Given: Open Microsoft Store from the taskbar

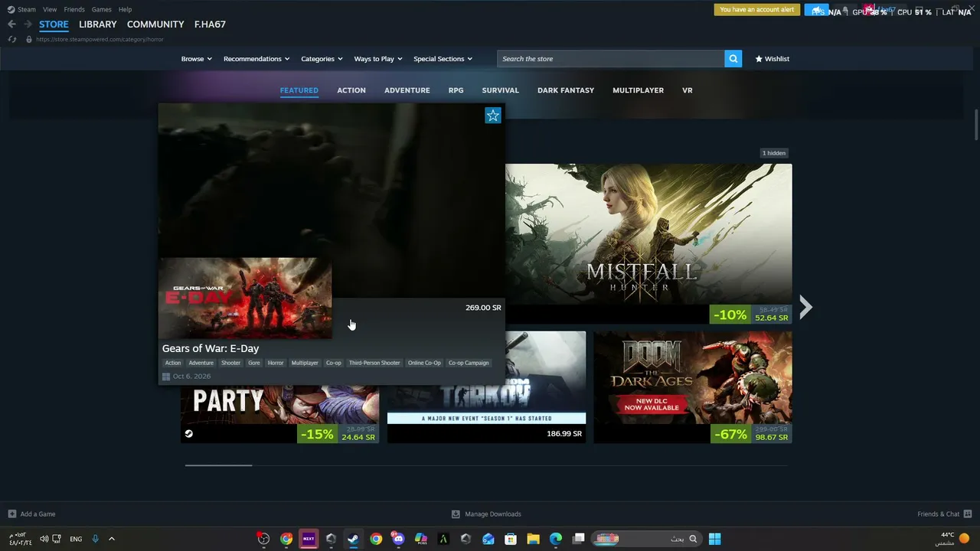Looking at the screenshot, I should pos(511,539).
